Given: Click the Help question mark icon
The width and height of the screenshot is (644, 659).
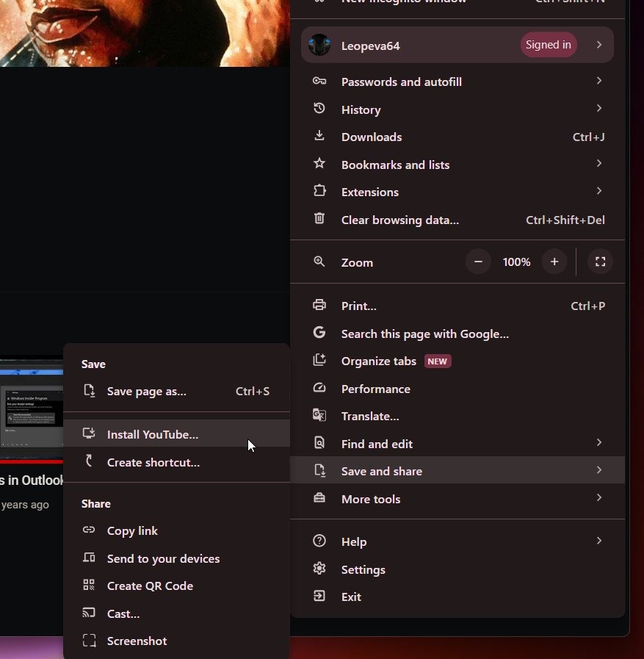Looking at the screenshot, I should pyautogui.click(x=319, y=541).
